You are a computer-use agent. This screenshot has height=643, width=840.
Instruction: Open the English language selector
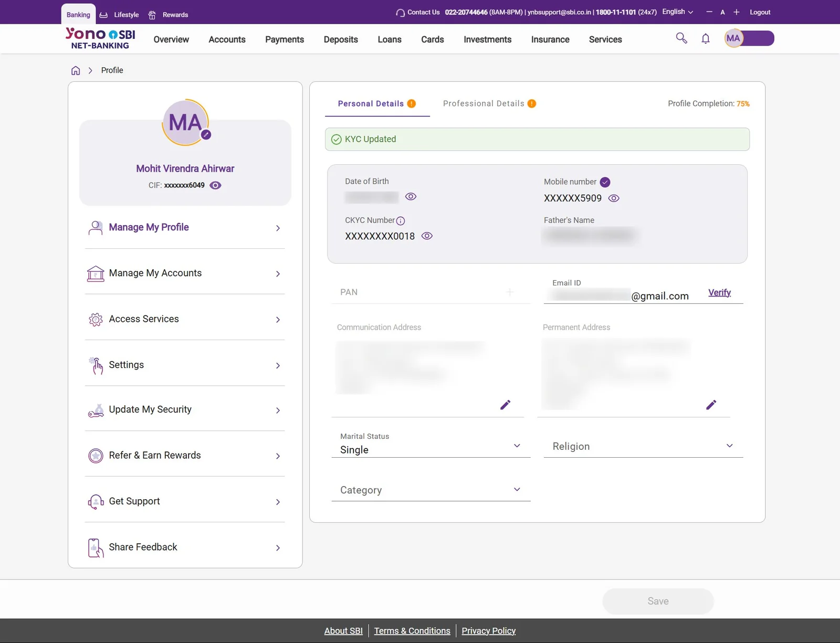(x=677, y=12)
